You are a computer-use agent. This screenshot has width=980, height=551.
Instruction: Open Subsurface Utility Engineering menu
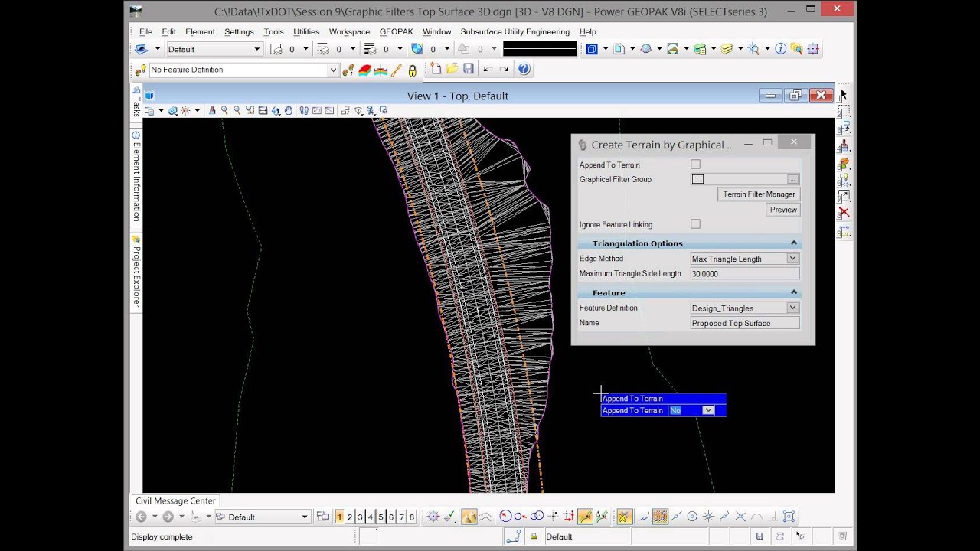(x=514, y=31)
